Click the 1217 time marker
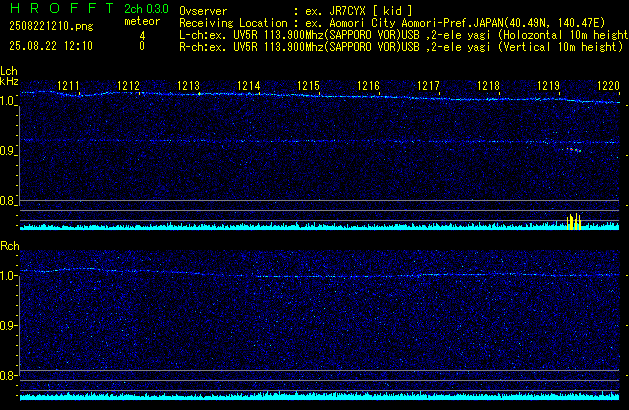The height and width of the screenshot is (410, 629). coord(428,86)
